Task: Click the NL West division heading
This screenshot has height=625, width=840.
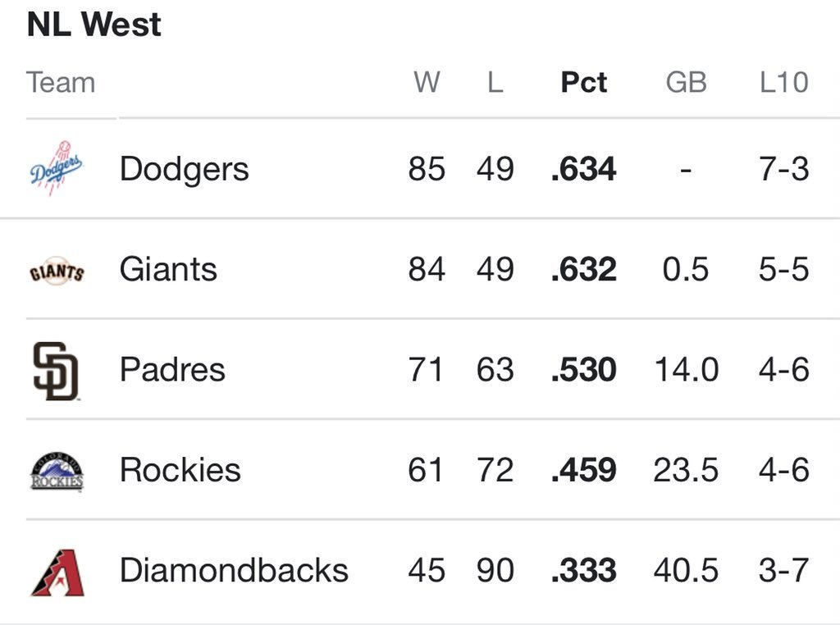Action: click(x=94, y=24)
